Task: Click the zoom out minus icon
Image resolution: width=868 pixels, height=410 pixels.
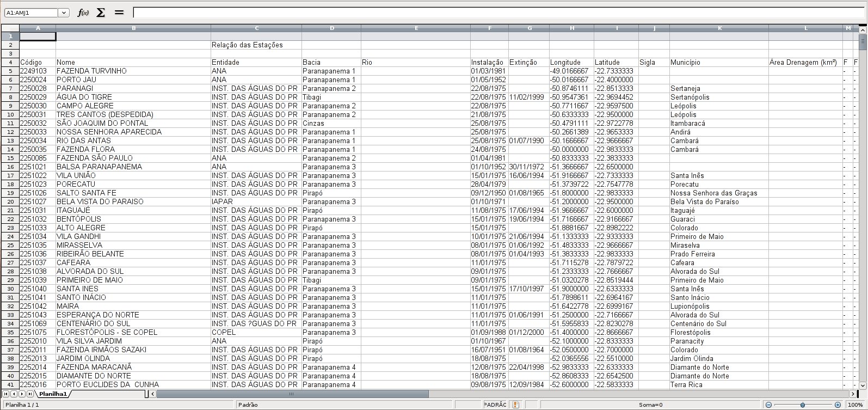Action: (768, 405)
